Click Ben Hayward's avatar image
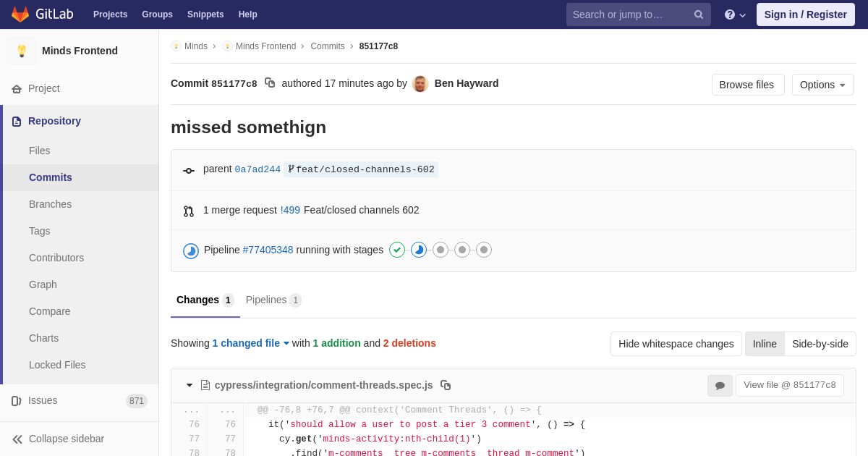The height and width of the screenshot is (456, 868). click(x=420, y=84)
